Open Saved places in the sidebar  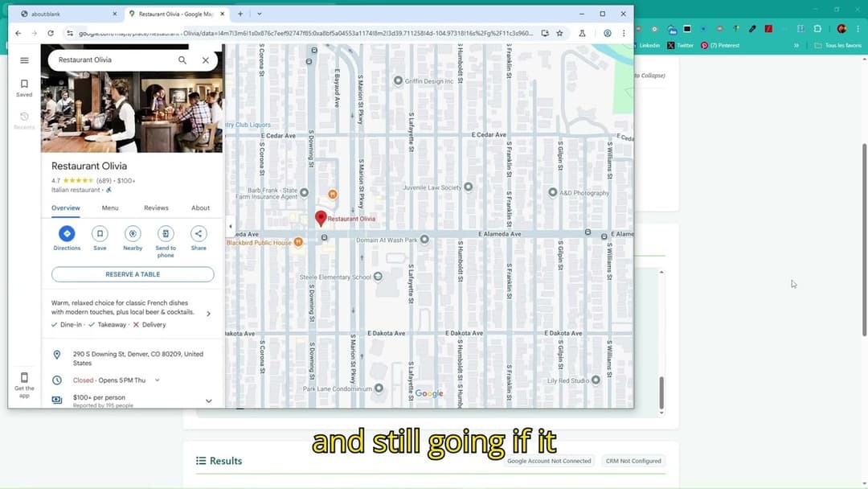[x=24, y=88]
